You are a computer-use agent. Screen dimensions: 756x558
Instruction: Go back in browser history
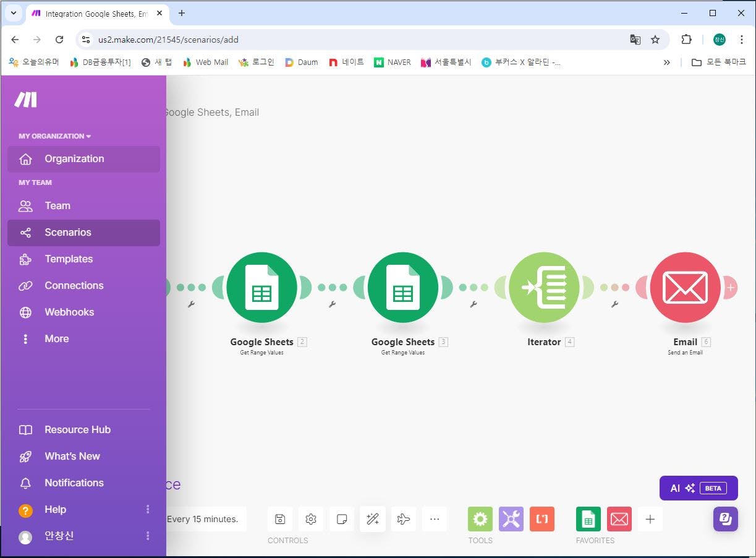pos(15,40)
